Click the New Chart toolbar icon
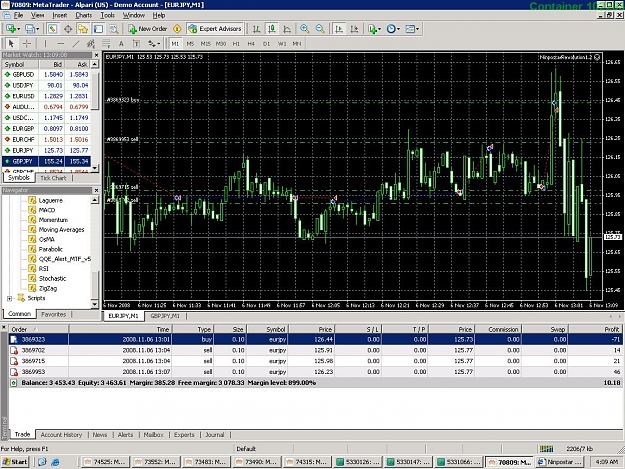The height and width of the screenshot is (469, 625). point(12,29)
